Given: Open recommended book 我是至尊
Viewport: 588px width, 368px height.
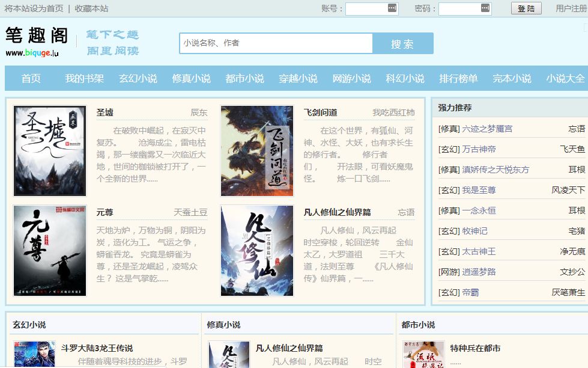Looking at the screenshot, I should click(479, 190).
